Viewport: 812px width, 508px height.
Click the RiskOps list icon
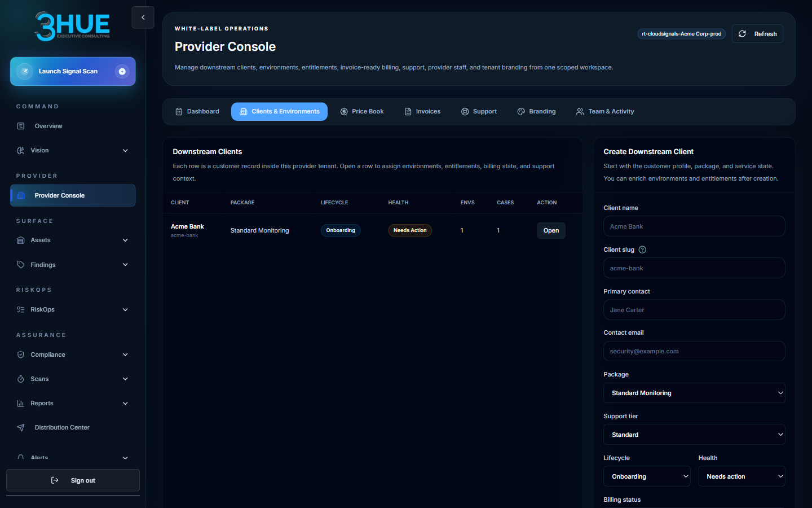pos(21,310)
